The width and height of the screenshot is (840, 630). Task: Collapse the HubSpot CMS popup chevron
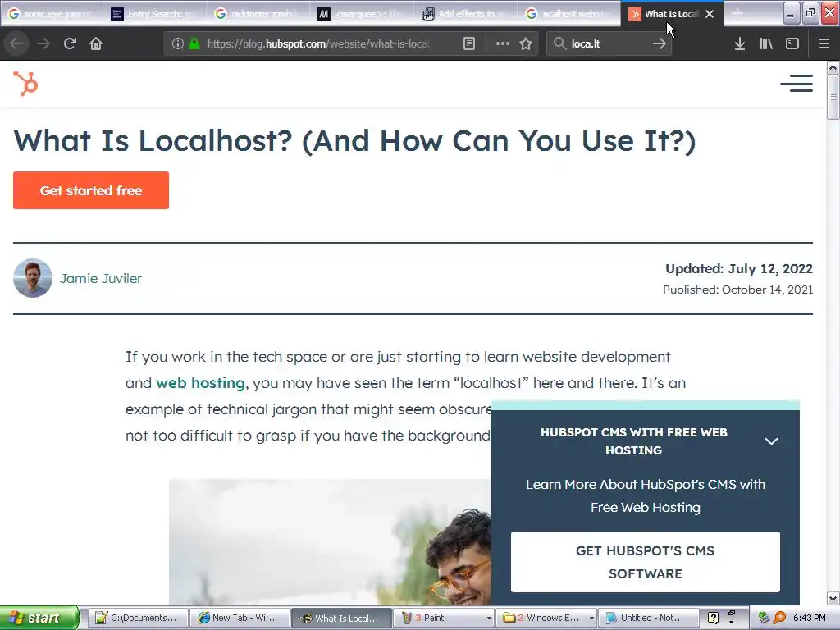pos(771,441)
